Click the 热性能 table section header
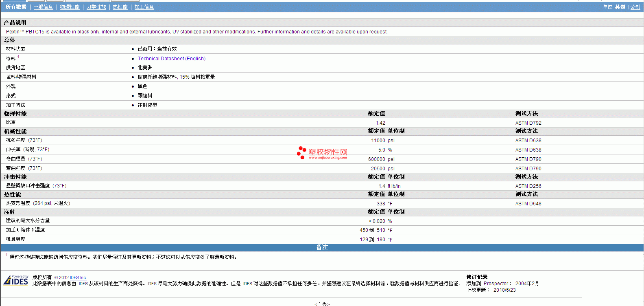644x306 pixels. pyautogui.click(x=12, y=194)
